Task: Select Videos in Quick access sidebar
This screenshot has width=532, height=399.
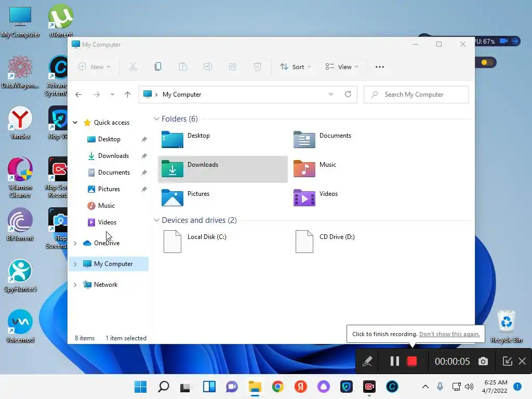Action: 107,222
